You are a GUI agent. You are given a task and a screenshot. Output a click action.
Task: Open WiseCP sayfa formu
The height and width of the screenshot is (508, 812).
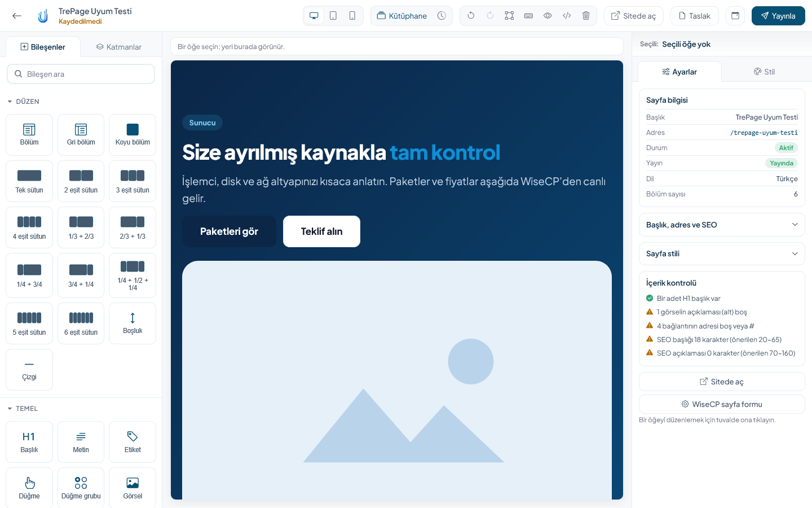click(722, 404)
